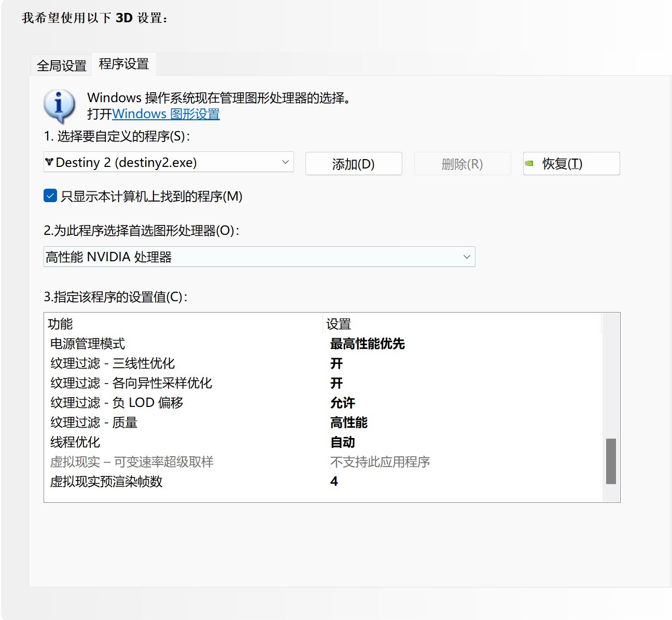The image size is (672, 620).
Task: Click the value 4 for 虚拟现实预渲染帧数
Action: (x=334, y=482)
